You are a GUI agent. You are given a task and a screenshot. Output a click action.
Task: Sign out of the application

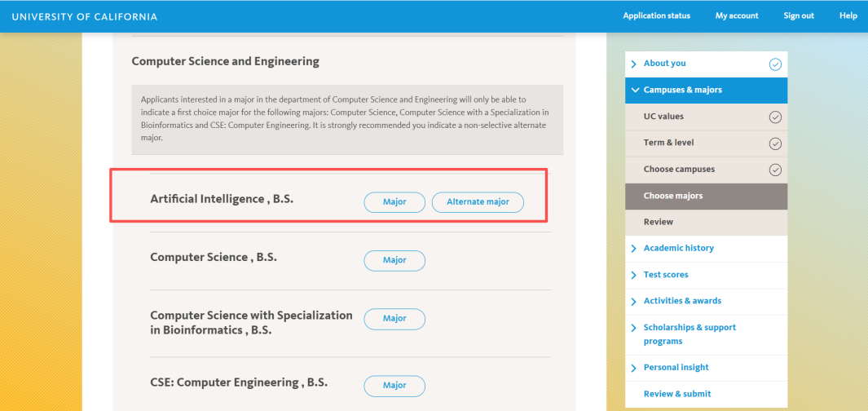[x=799, y=15]
